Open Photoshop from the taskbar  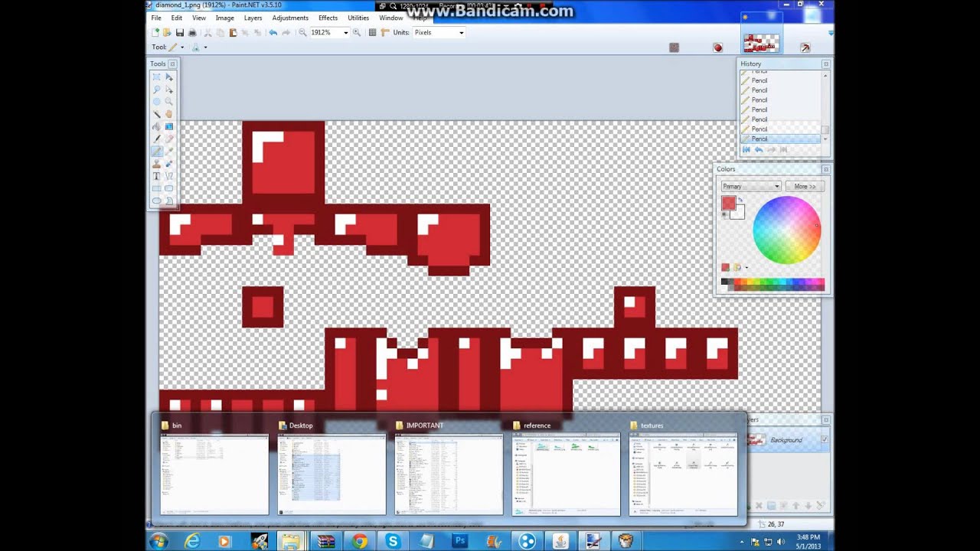460,541
